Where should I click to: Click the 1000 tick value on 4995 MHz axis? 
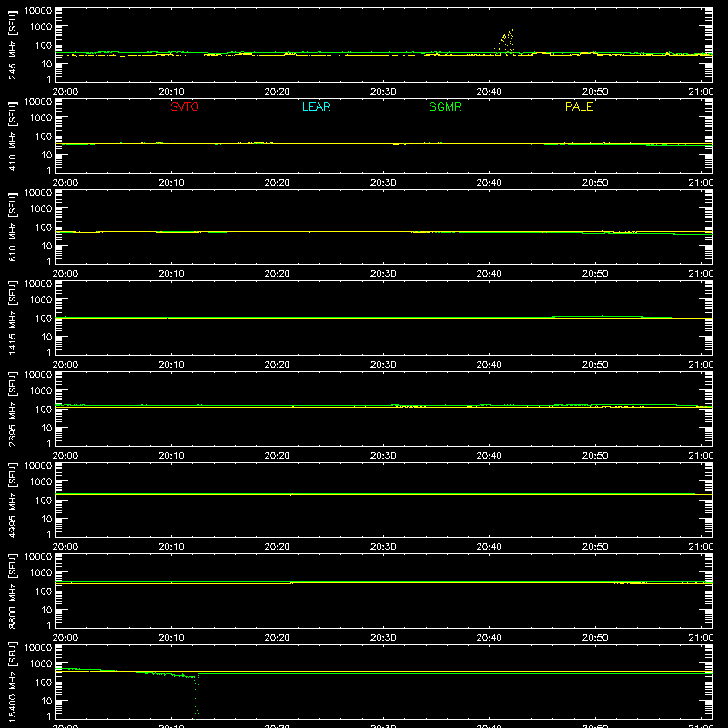coord(41,482)
